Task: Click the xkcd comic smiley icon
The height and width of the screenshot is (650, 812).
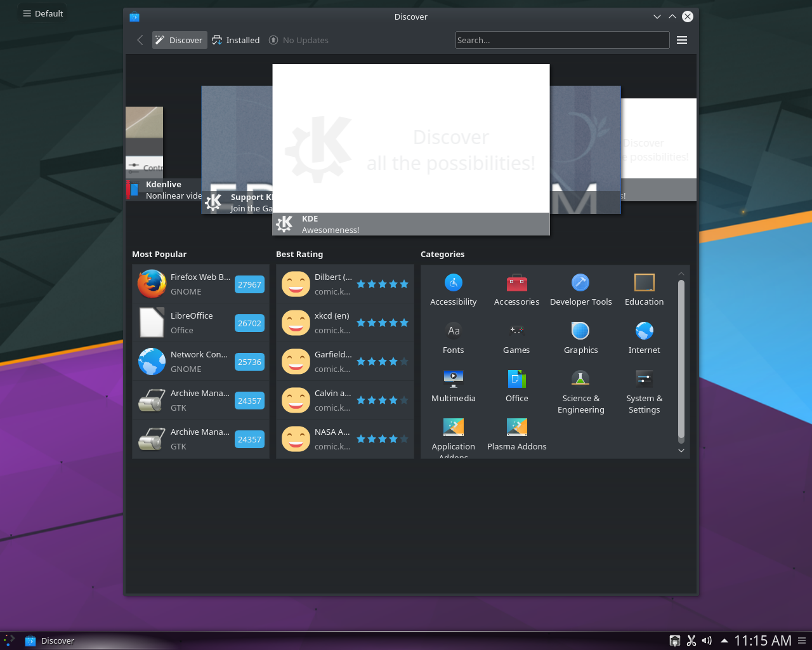Action: pos(296,323)
